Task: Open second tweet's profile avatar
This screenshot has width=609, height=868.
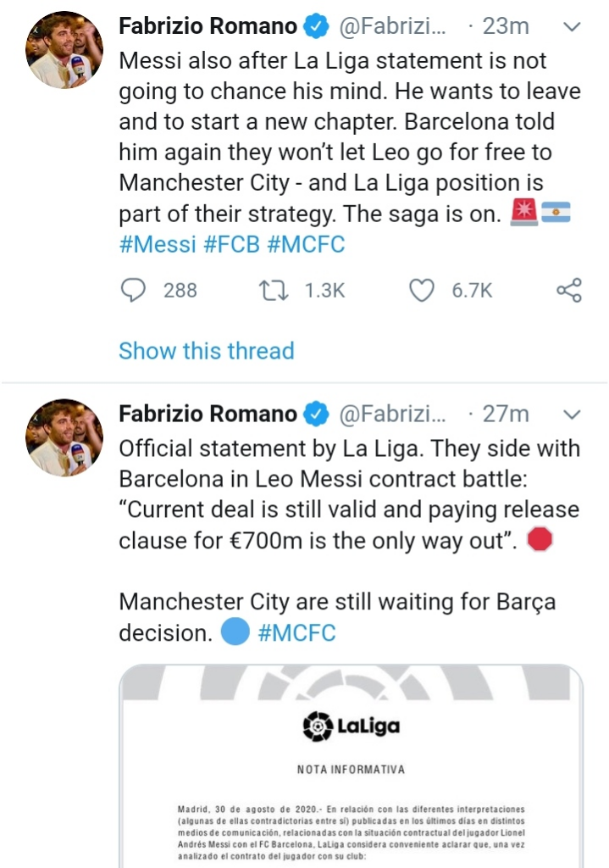Action: coord(64,437)
